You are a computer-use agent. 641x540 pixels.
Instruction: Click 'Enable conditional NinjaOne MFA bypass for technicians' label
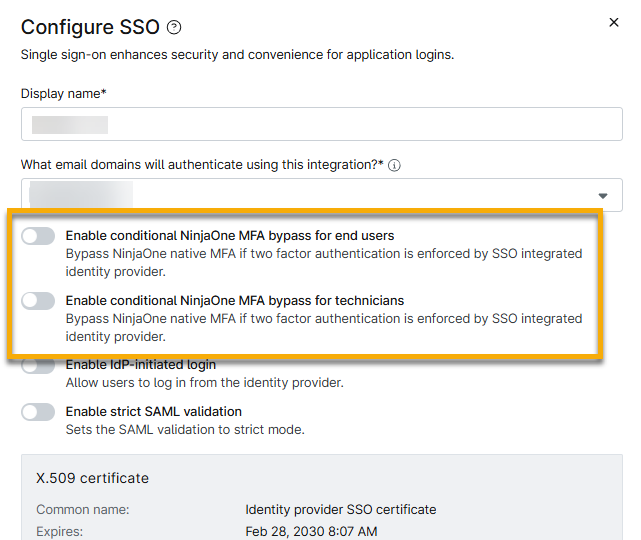click(235, 301)
